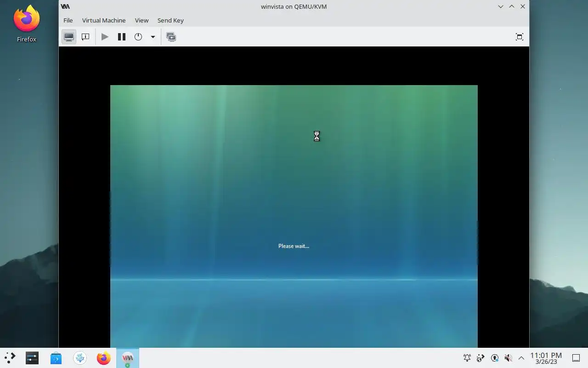Show virtual hardware details
The image size is (588, 368).
tap(85, 37)
